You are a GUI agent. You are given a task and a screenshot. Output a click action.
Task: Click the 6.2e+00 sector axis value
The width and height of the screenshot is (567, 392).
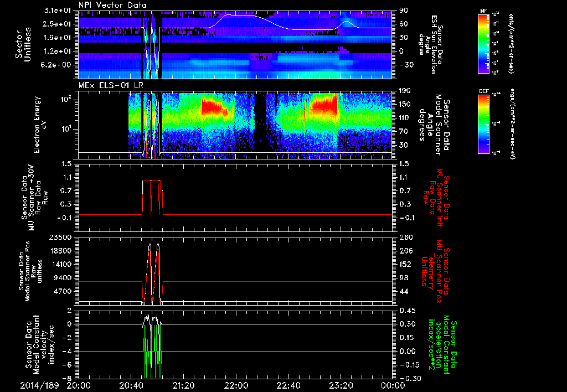(x=57, y=65)
